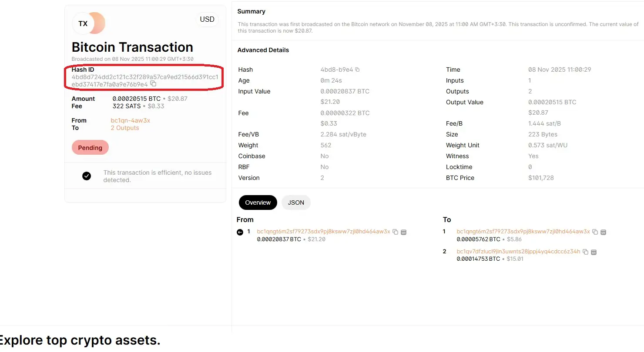
Task: Switch to the JSON tab
Action: 296,203
